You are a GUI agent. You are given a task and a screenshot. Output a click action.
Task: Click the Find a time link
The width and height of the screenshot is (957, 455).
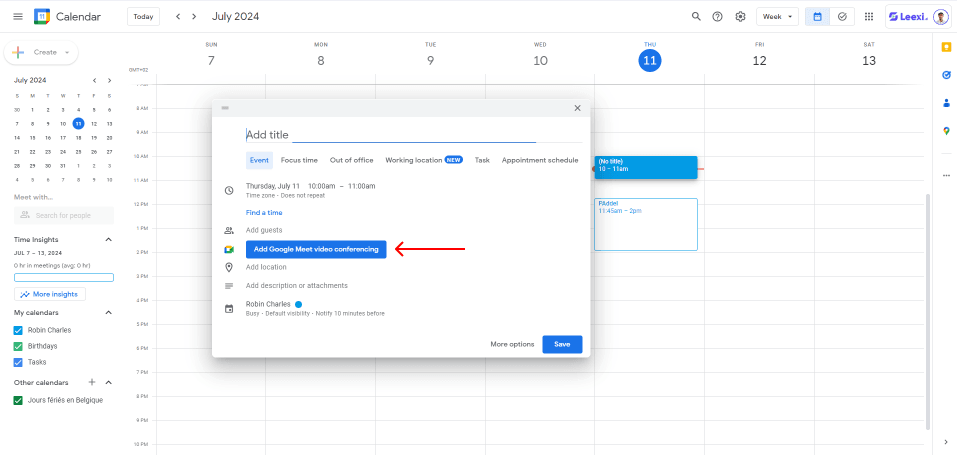coord(264,213)
